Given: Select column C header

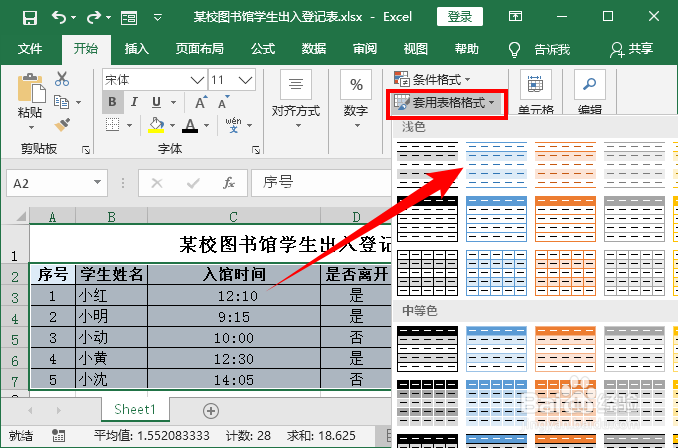Looking at the screenshot, I should 233,216.
